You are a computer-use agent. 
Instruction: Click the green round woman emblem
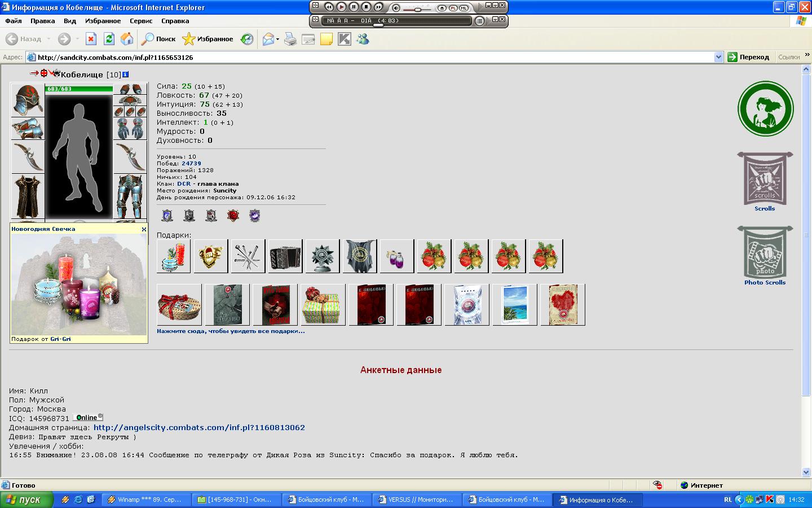point(766,109)
